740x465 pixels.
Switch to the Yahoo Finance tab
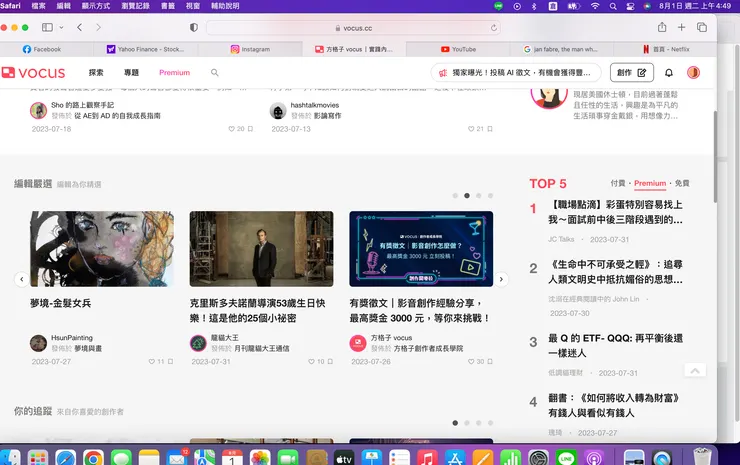[146, 49]
